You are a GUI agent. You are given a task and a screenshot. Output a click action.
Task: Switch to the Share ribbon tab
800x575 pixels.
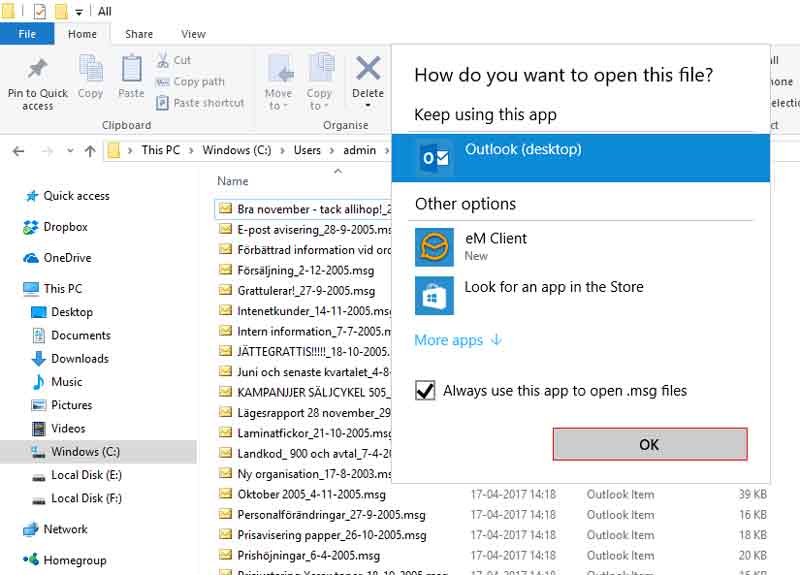[139, 34]
